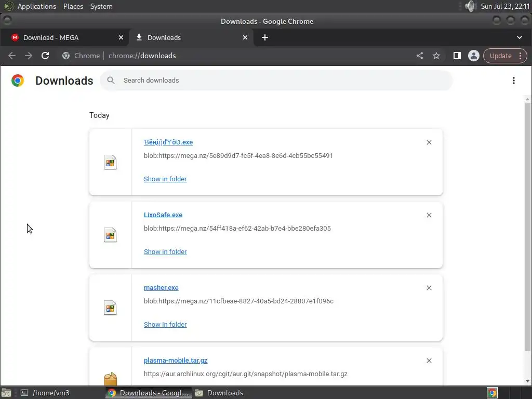Viewport: 532px width, 399px height.
Task: Show LixoSafe.exe in folder
Action: [165, 252]
